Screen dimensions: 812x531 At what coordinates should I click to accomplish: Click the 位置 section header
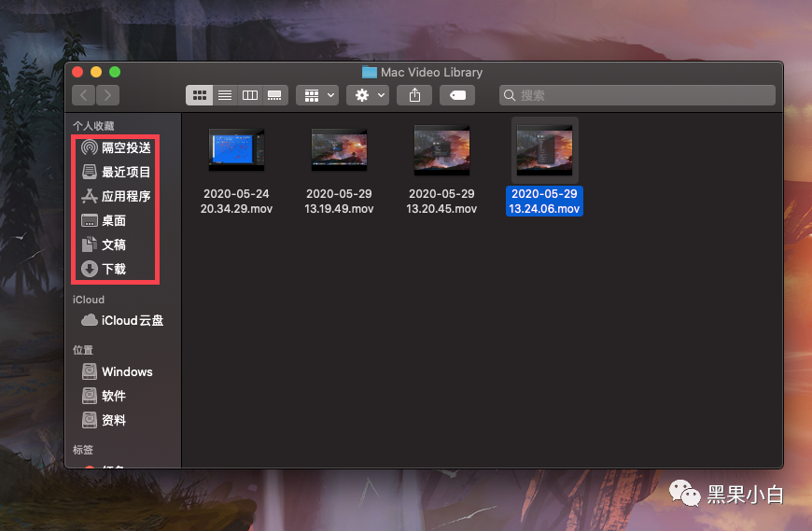pyautogui.click(x=83, y=350)
